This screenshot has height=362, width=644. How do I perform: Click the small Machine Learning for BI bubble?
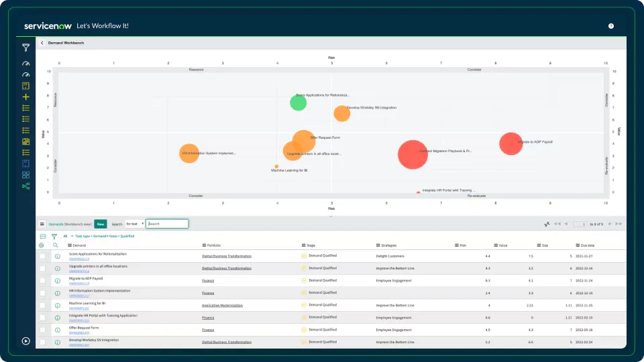point(276,166)
